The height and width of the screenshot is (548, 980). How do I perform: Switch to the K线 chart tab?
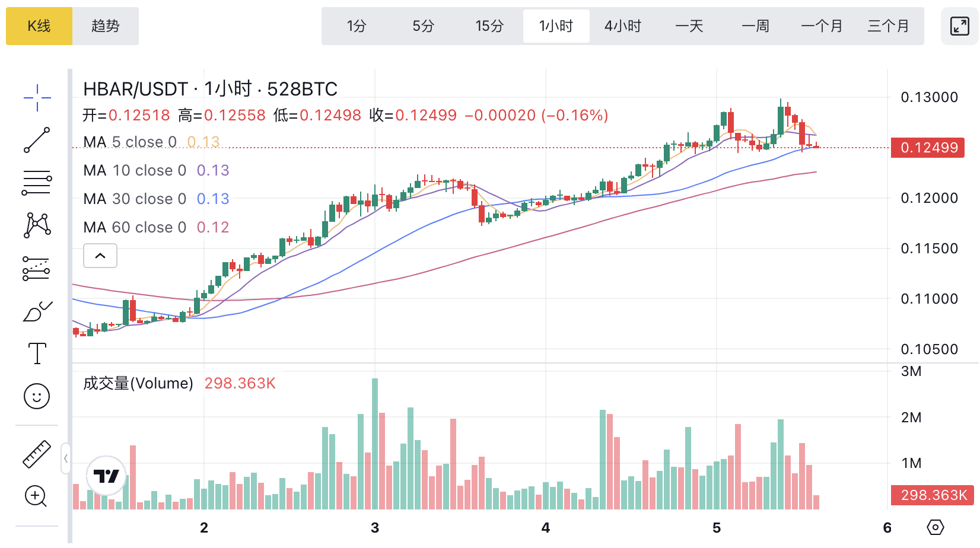pyautogui.click(x=39, y=26)
